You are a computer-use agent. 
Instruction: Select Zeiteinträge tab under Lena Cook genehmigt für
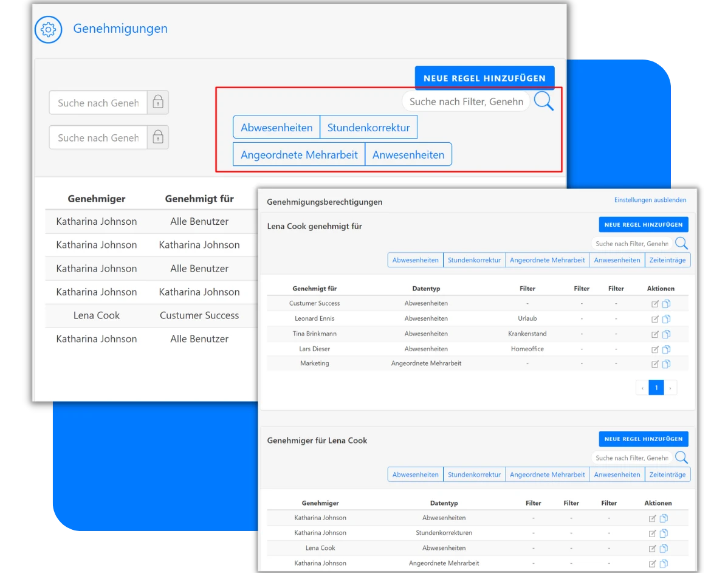click(x=667, y=260)
